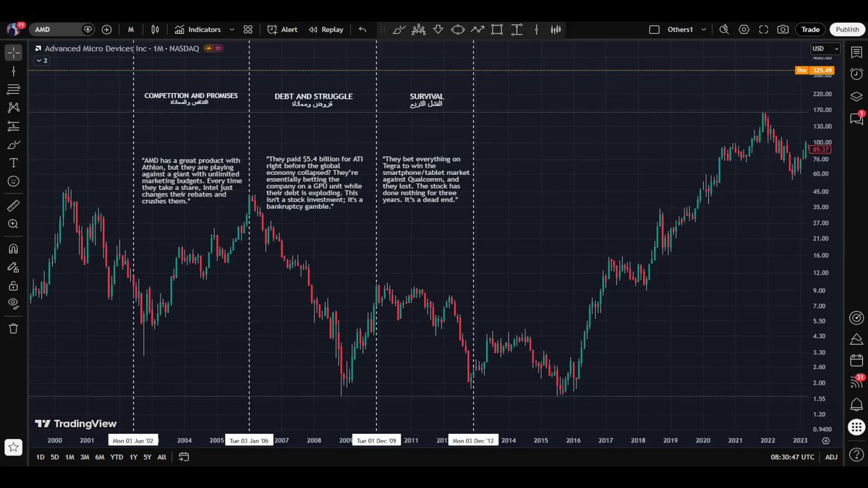Select the bars pattern tool in favorites
This screenshot has width=868, height=488.
[556, 30]
